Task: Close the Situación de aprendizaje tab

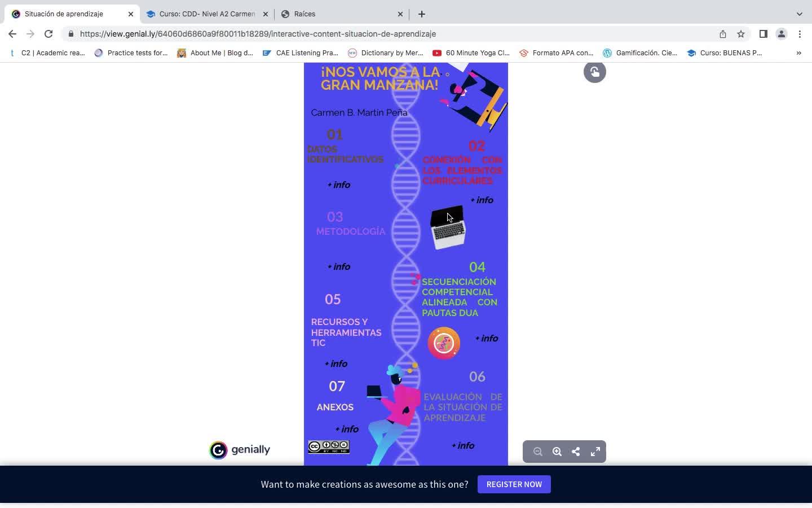Action: (131, 14)
